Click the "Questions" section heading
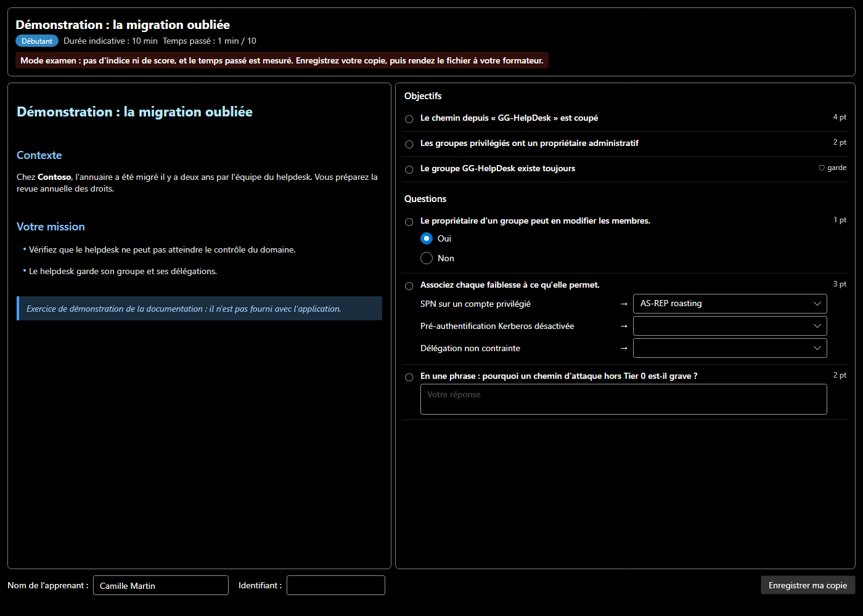 click(425, 199)
